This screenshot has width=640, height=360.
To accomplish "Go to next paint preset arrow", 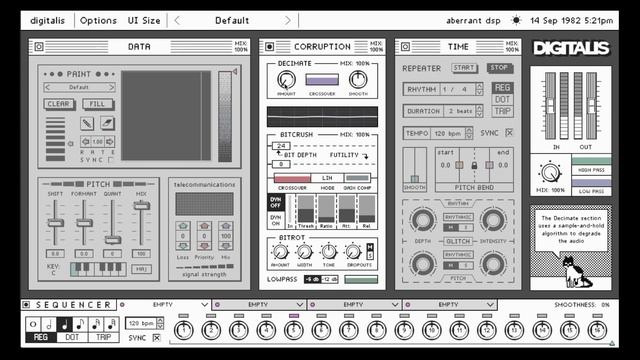I will 111,87.
